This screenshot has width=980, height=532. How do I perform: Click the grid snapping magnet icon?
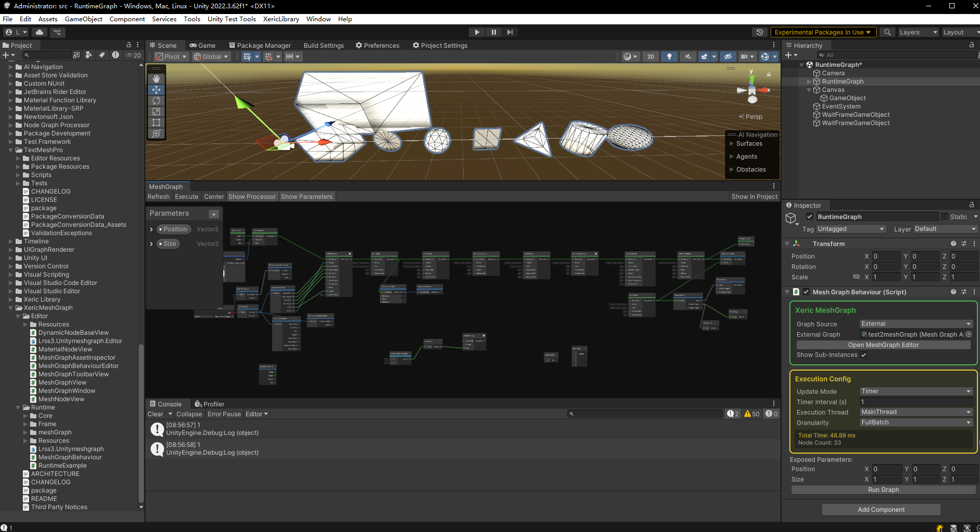[x=269, y=57]
